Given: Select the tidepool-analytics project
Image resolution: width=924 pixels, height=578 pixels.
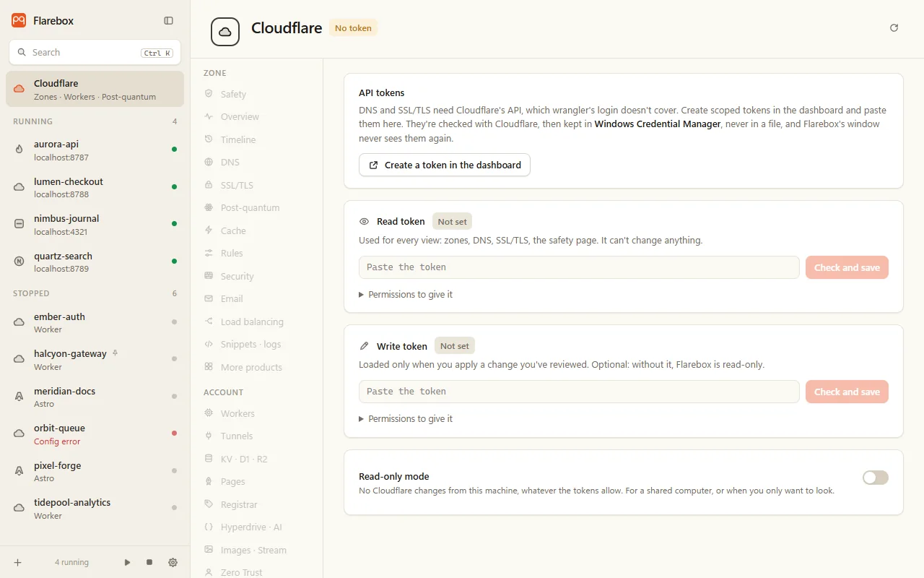Looking at the screenshot, I should 95,508.
